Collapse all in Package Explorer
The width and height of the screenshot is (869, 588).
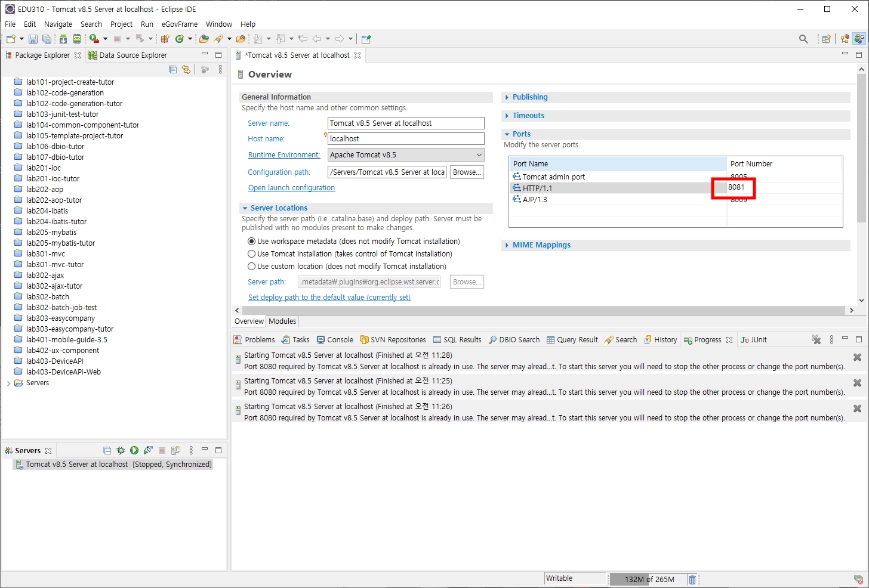(173, 70)
